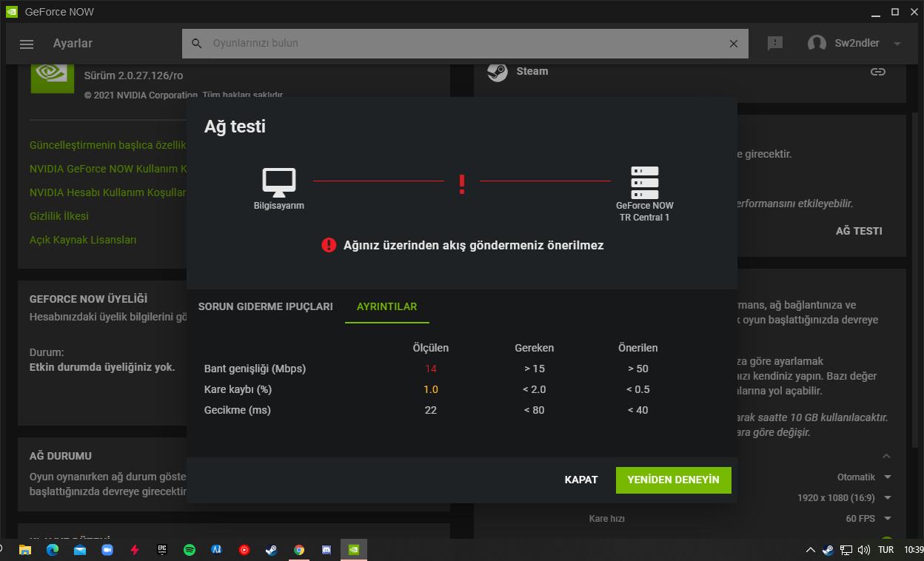The image size is (924, 561).
Task: Open the volume control in tray
Action: [x=863, y=550]
